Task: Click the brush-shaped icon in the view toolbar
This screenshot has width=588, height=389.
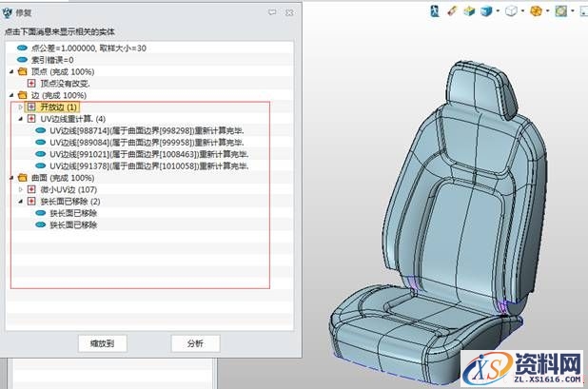Action: click(452, 11)
